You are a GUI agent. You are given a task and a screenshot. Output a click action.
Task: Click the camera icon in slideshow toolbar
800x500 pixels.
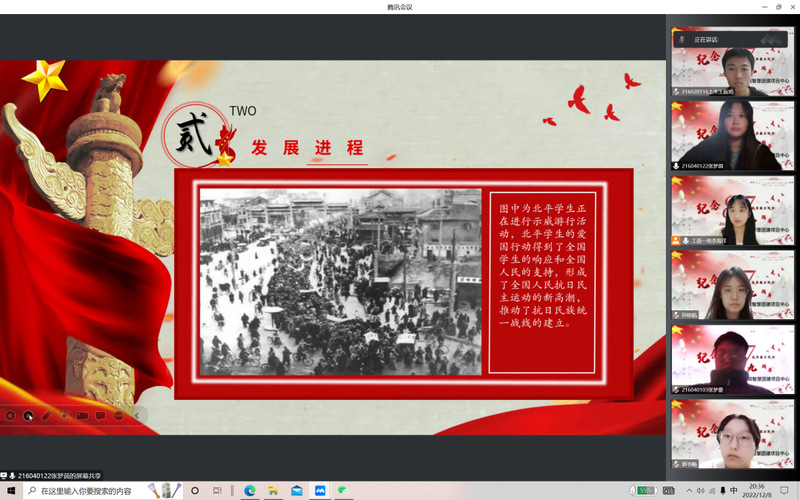tap(82, 416)
